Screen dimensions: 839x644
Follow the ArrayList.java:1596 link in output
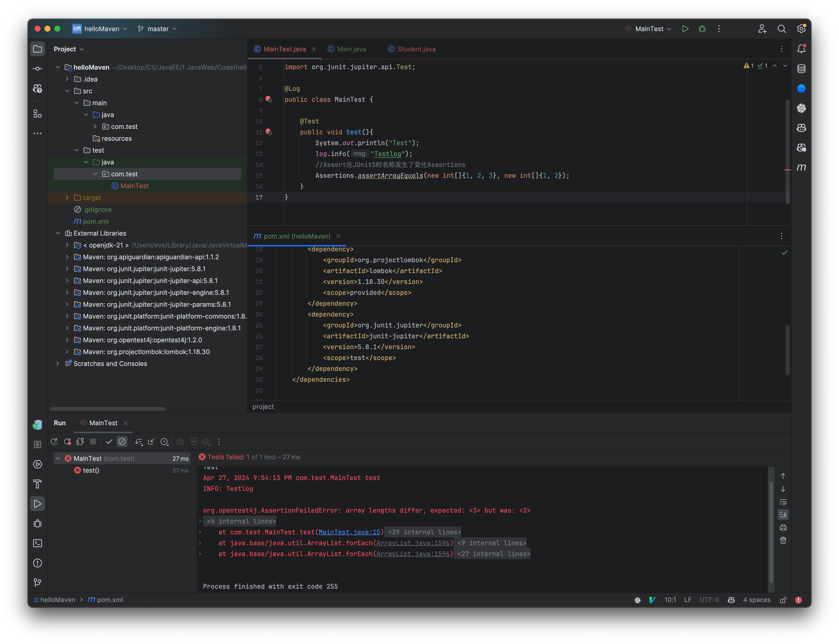(413, 543)
